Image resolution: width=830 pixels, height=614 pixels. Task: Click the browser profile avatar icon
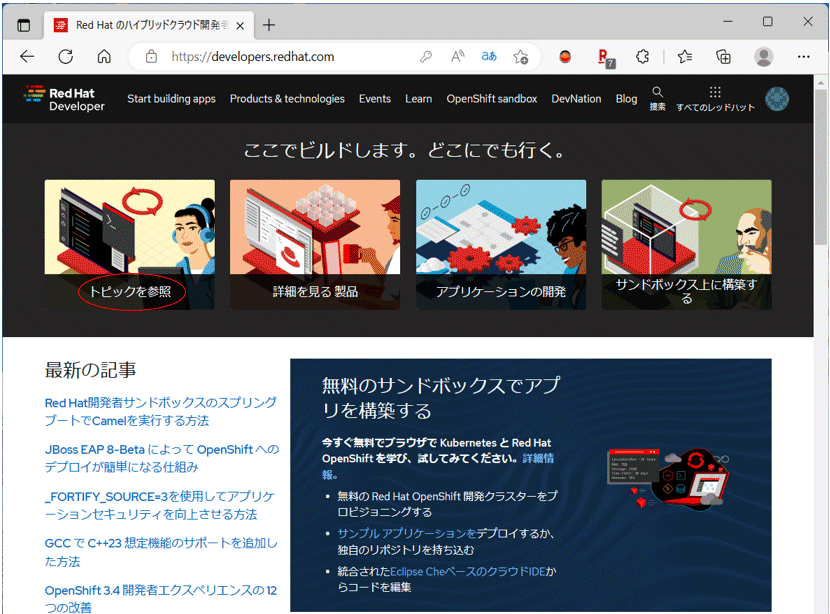pyautogui.click(x=763, y=57)
